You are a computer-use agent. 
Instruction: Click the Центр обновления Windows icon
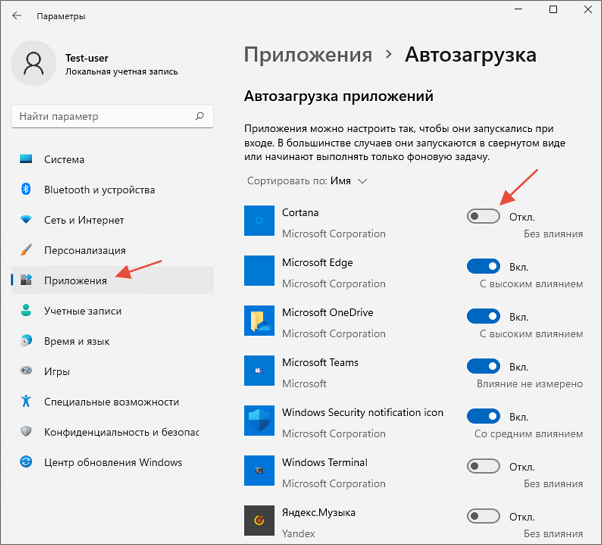[26, 462]
